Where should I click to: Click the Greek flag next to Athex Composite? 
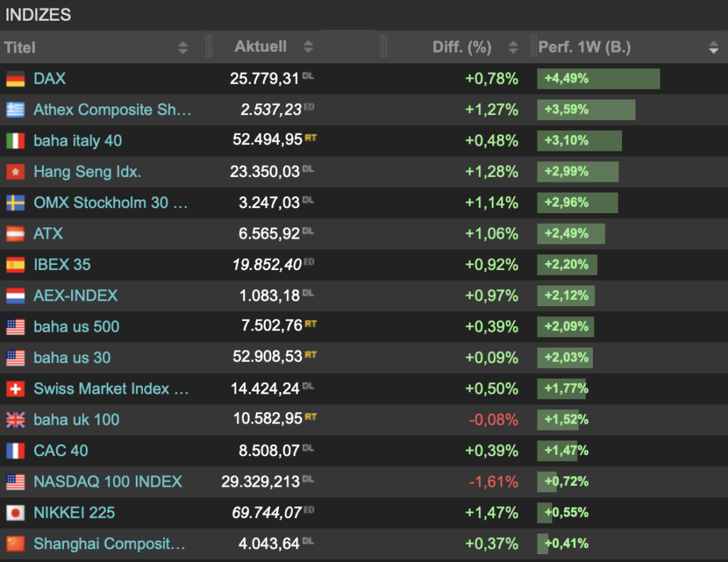coord(16,110)
